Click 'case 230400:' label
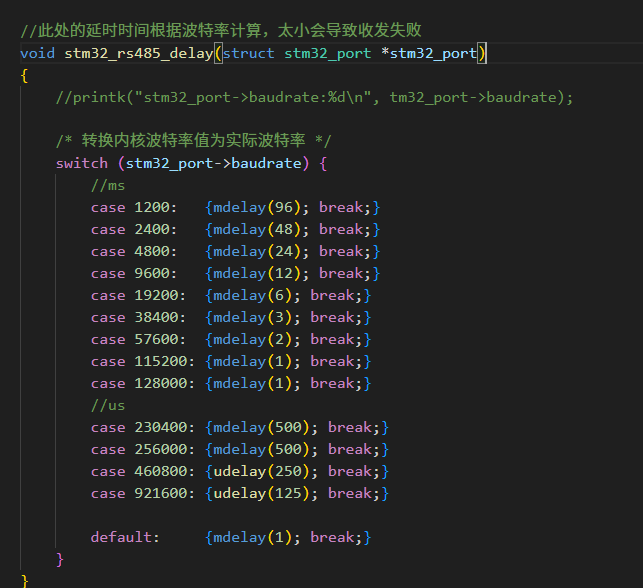The width and height of the screenshot is (643, 588). pyautogui.click(x=143, y=428)
